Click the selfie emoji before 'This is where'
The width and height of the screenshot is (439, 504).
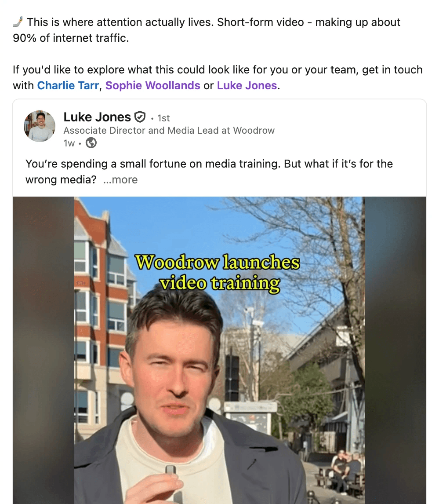pos(18,22)
